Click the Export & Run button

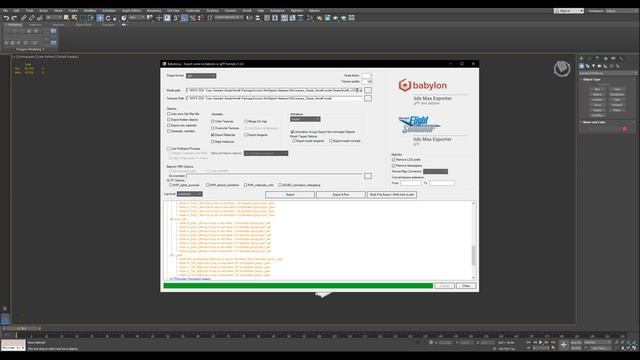[x=341, y=195]
